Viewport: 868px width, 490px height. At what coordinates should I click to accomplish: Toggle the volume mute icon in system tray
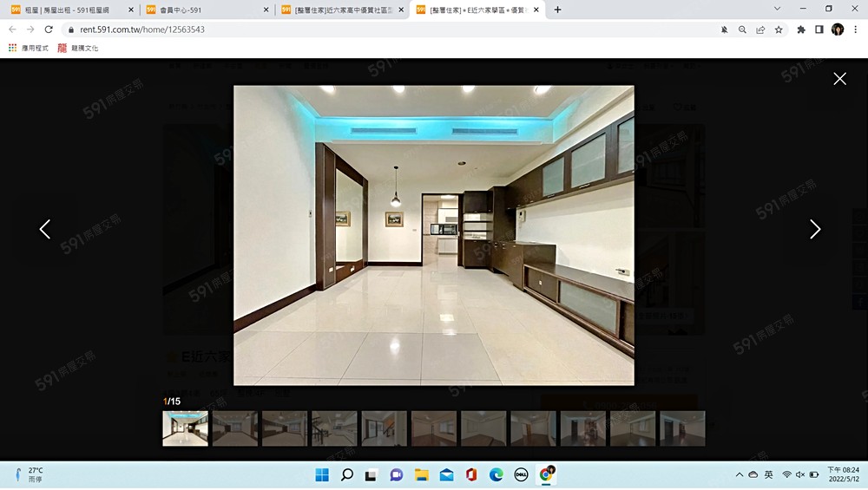coord(799,474)
